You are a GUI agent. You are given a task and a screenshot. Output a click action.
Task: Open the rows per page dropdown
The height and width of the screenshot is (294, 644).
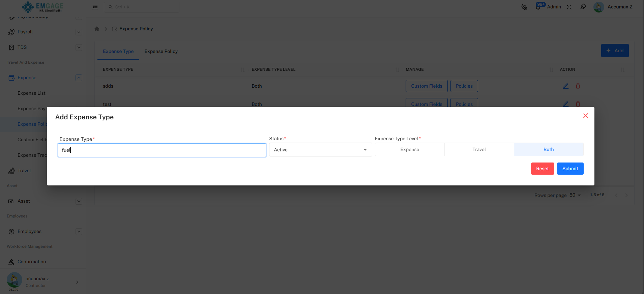(575, 195)
